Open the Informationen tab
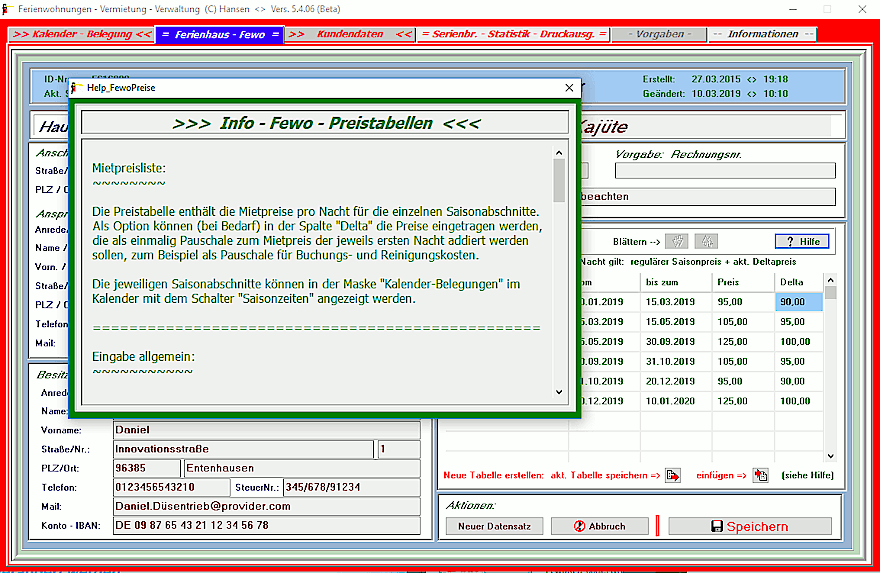 [x=762, y=34]
